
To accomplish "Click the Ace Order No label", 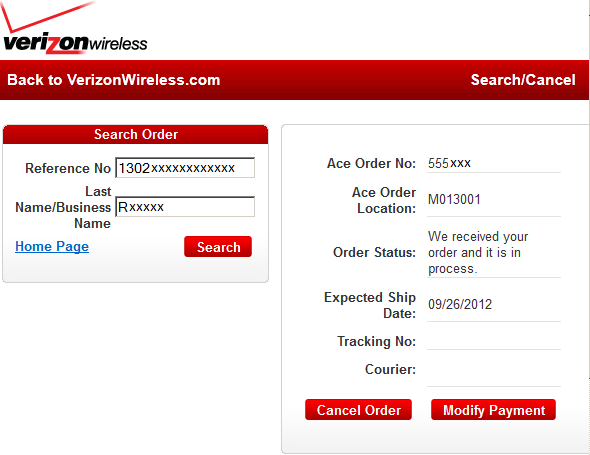I will 371,163.
